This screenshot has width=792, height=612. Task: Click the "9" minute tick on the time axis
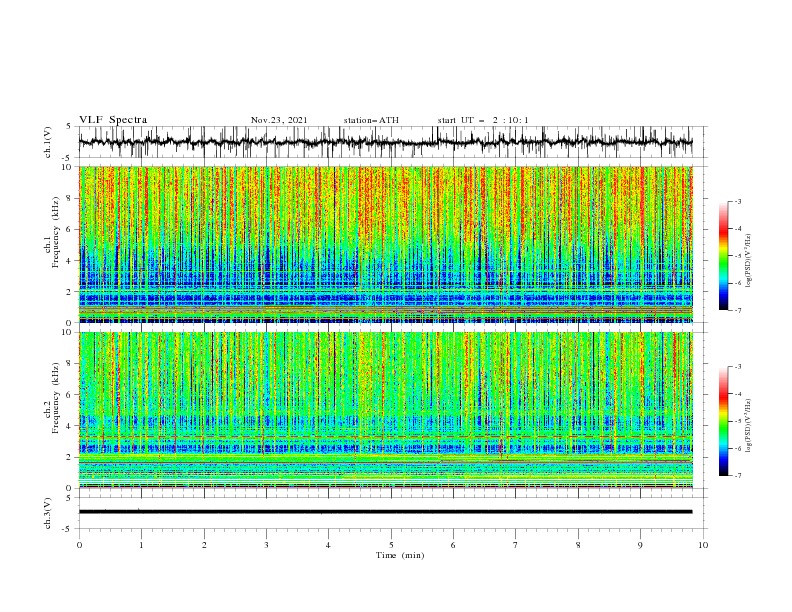pos(640,545)
